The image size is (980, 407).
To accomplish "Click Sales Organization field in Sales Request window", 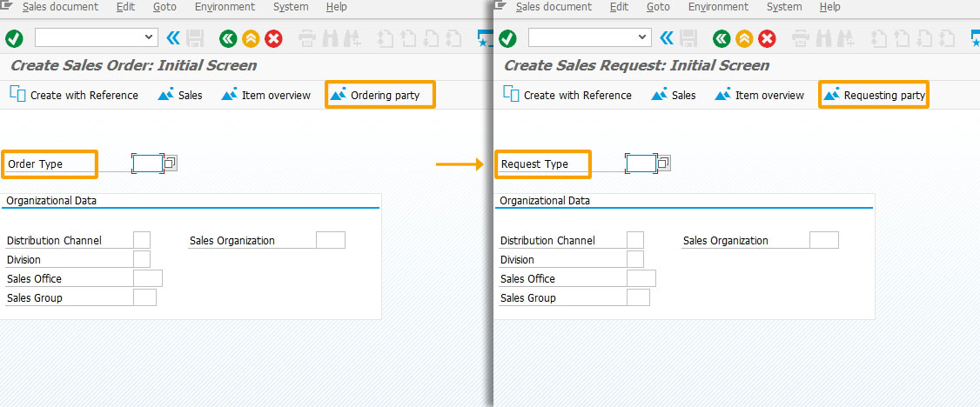I will click(823, 240).
